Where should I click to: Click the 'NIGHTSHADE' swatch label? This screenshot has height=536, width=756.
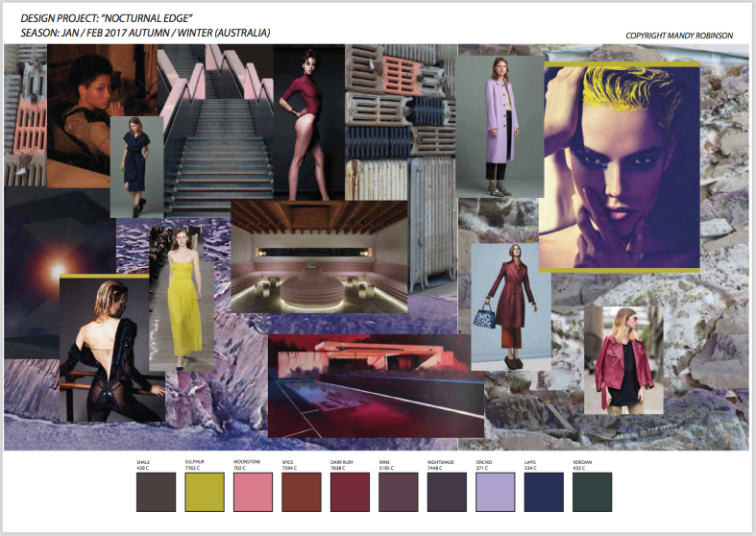[441, 462]
